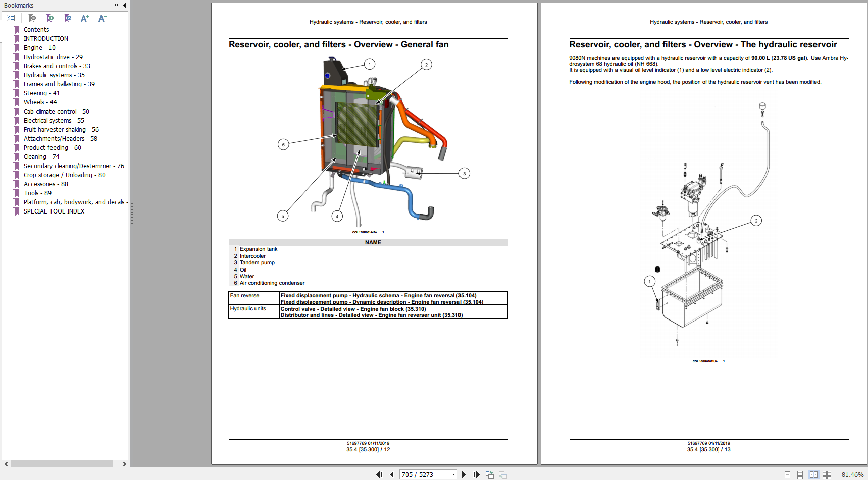Image resolution: width=868 pixels, height=480 pixels.
Task: Open the Steering - 41 bookmark
Action: pyautogui.click(x=41, y=93)
